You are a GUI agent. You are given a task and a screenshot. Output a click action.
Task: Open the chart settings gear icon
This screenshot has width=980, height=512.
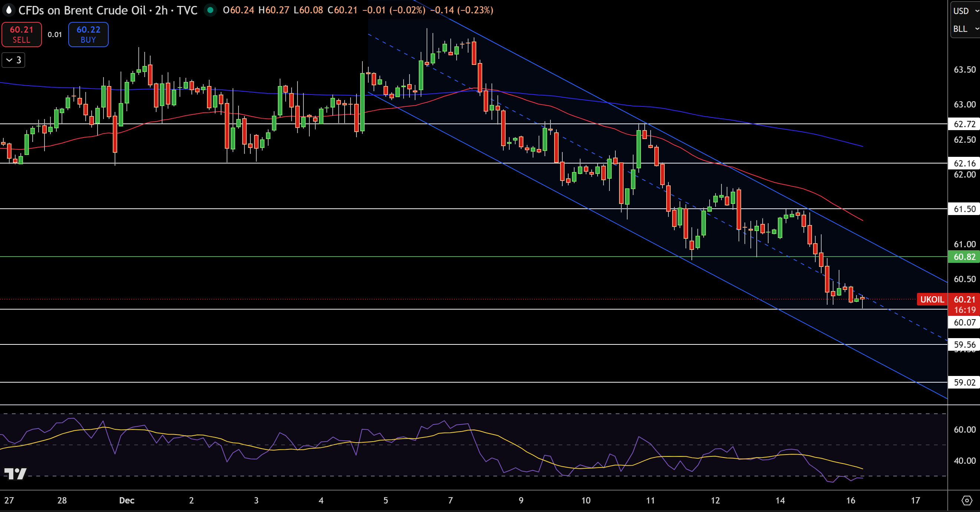click(966, 500)
